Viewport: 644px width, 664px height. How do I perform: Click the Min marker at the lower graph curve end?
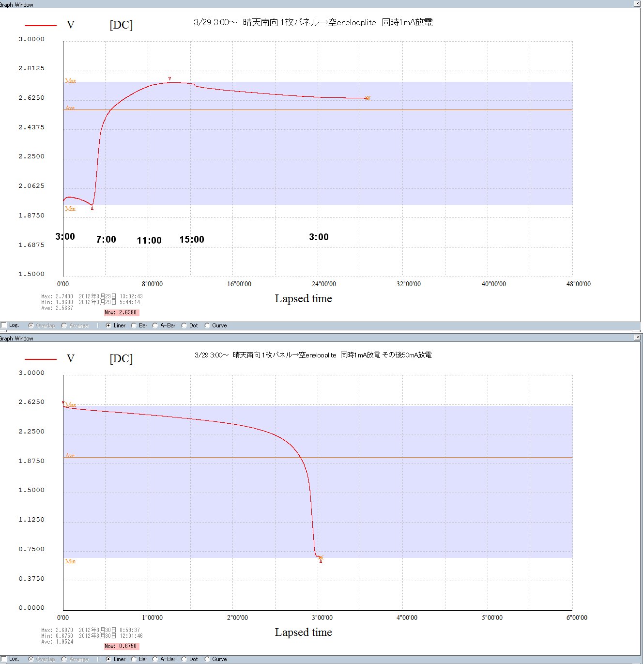point(321,561)
